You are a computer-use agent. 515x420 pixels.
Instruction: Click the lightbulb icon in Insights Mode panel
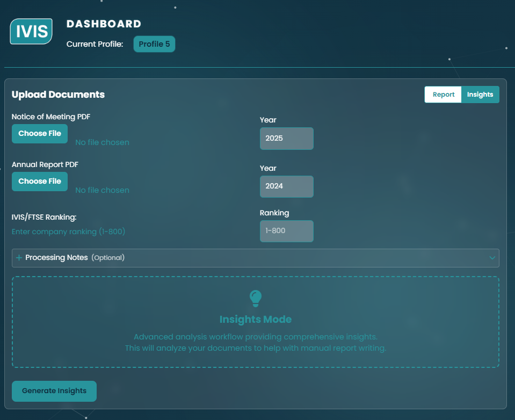click(255, 299)
